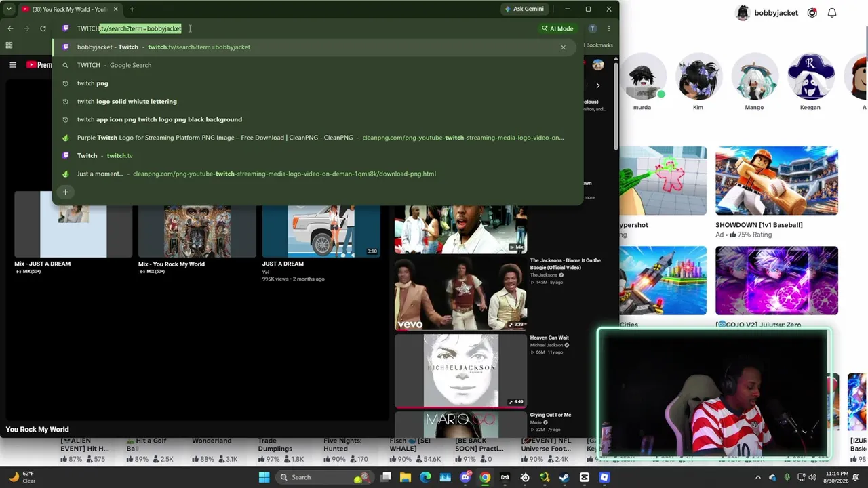Remove the bobbyjacket Twitch suggestion
The image size is (868, 488).
563,47
